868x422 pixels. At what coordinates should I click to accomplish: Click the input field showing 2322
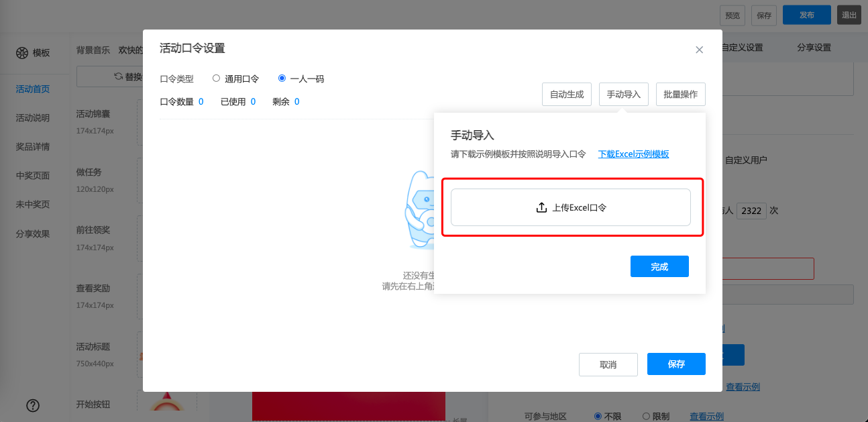(751, 211)
